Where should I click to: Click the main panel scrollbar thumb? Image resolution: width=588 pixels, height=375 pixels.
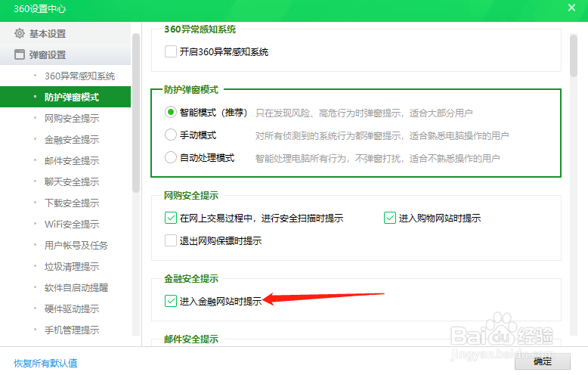(574, 56)
